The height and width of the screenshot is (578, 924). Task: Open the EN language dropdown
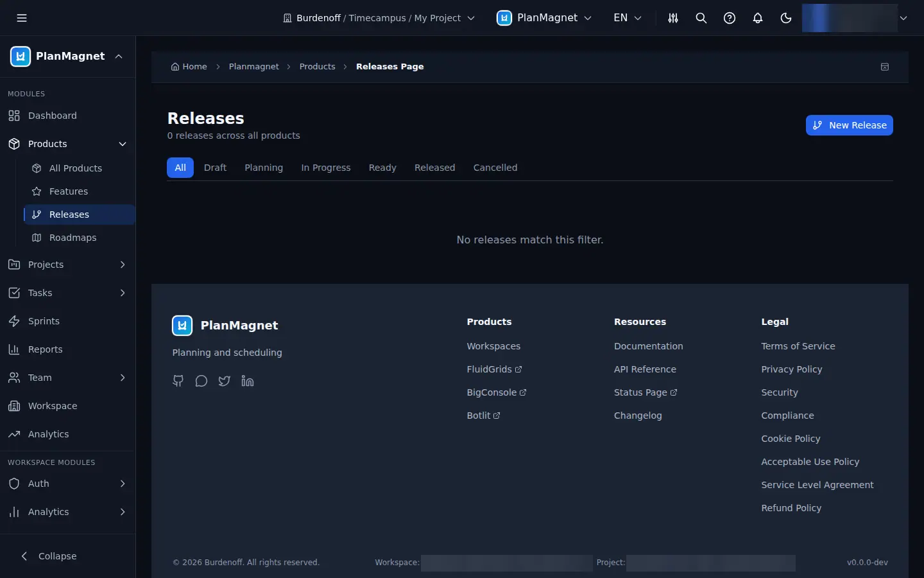(x=628, y=18)
